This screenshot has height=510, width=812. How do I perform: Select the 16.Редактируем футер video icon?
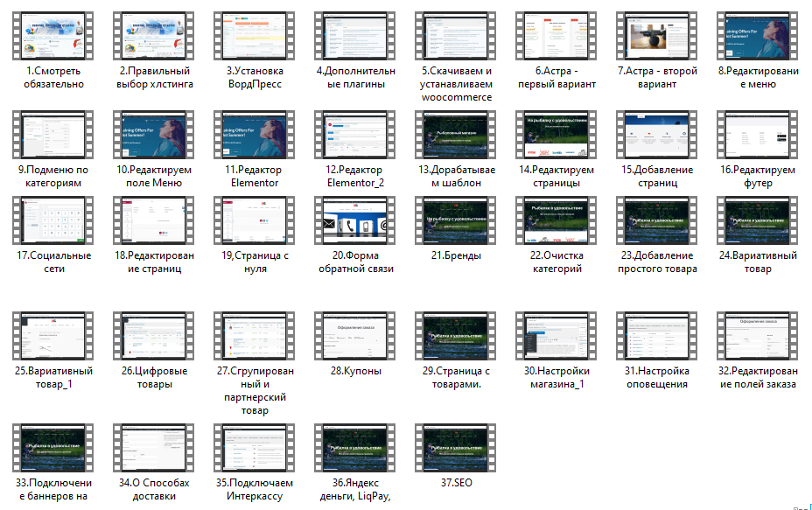click(756, 136)
